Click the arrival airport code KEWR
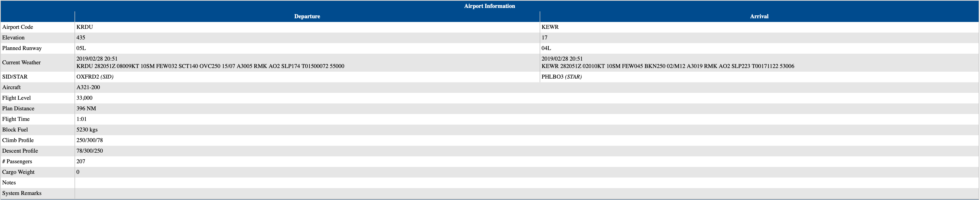Image resolution: width=980 pixels, height=200 pixels. pos(550,27)
